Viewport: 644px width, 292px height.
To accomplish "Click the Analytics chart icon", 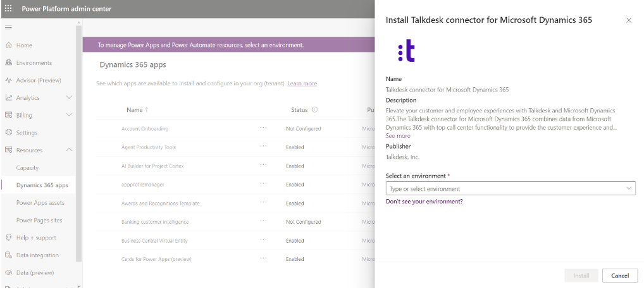I will pos(9,97).
